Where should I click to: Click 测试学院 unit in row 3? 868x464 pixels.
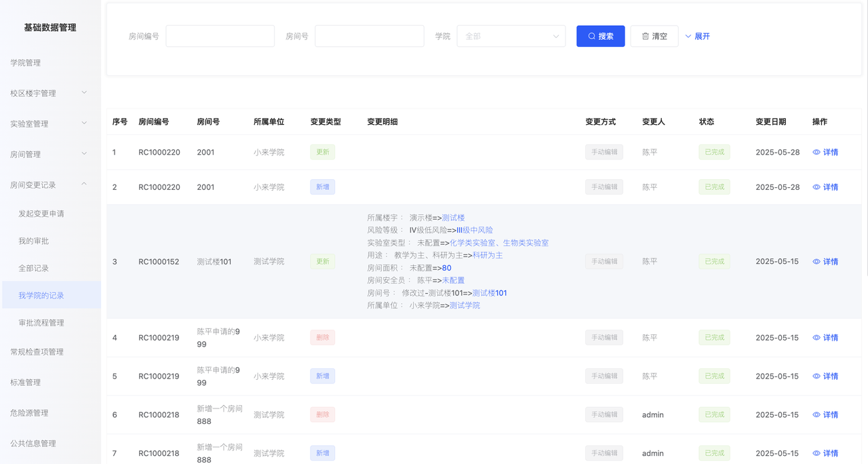pyautogui.click(x=269, y=262)
